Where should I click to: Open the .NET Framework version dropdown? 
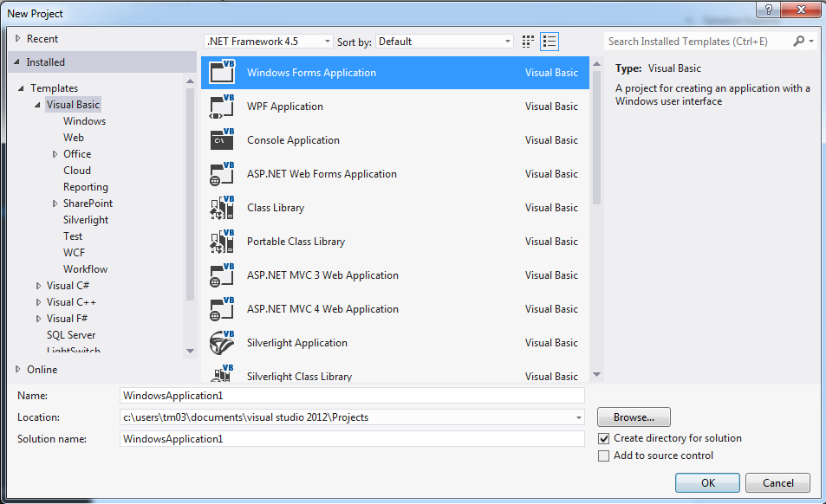click(x=268, y=41)
